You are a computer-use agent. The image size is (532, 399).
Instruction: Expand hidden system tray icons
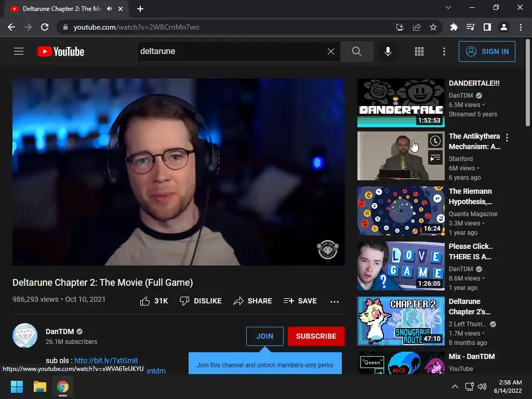(455, 387)
